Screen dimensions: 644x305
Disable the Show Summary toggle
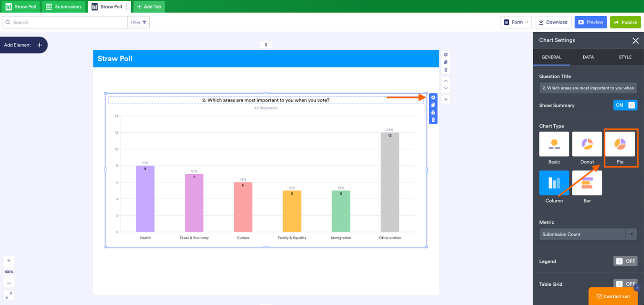pos(625,105)
